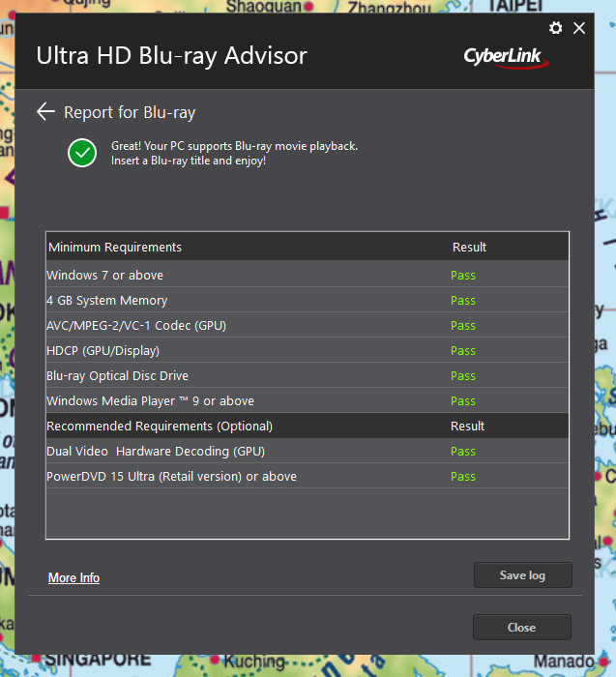Viewport: 616px width, 677px height.
Task: Click the Save log button
Action: pyautogui.click(x=523, y=575)
